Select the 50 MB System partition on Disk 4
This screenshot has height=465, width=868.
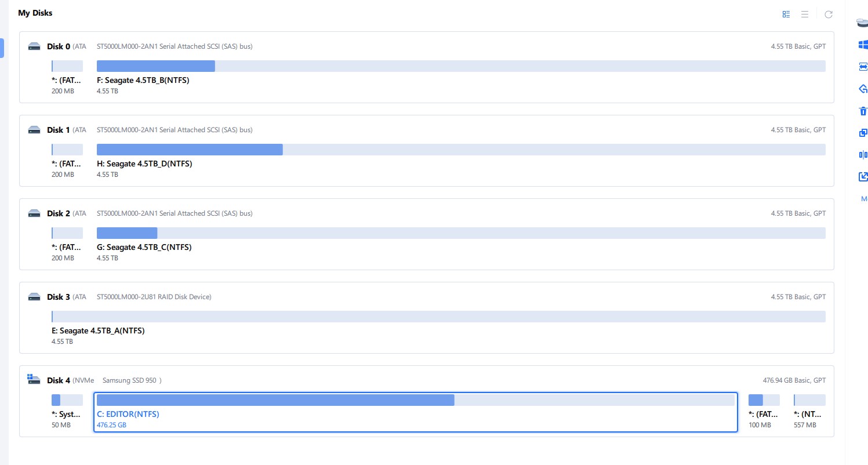coord(67,400)
